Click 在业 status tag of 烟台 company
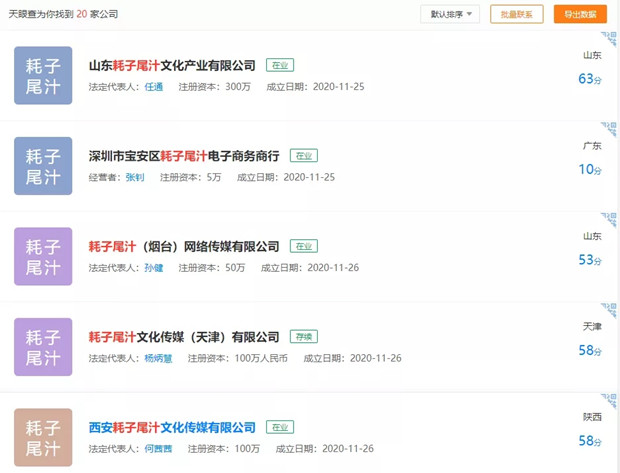The height and width of the screenshot is (473, 620). tap(304, 246)
